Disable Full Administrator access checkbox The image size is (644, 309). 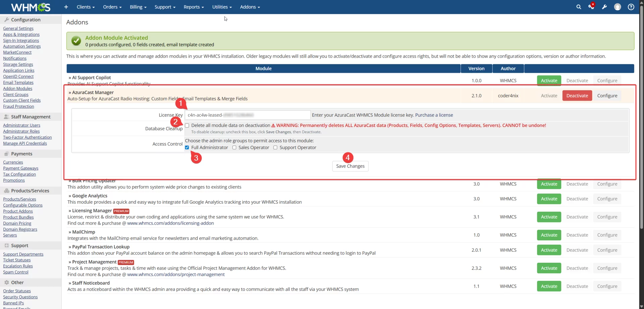[x=187, y=147]
